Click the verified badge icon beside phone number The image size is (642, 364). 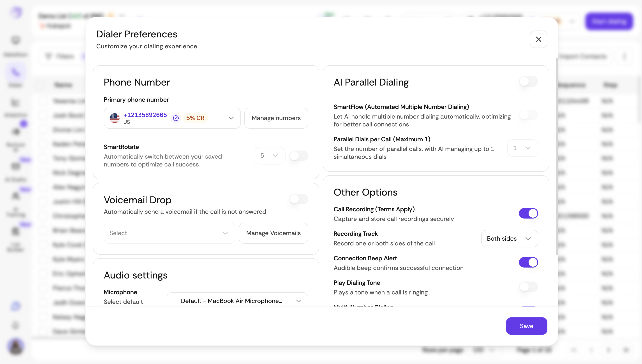click(x=176, y=118)
